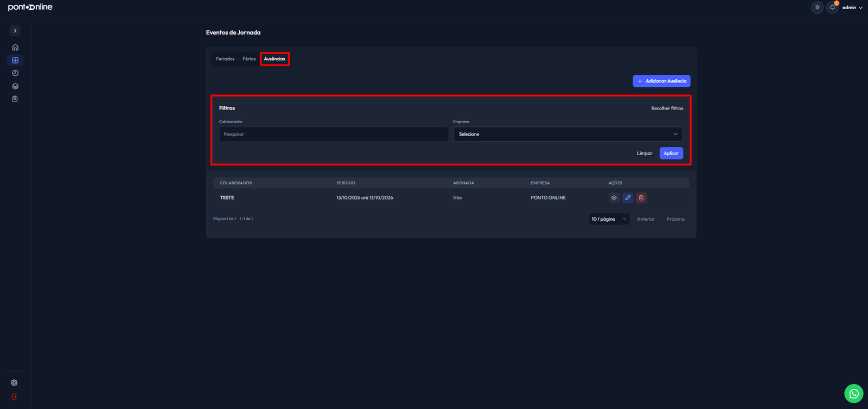Toggle light theme with sun icon

(817, 8)
